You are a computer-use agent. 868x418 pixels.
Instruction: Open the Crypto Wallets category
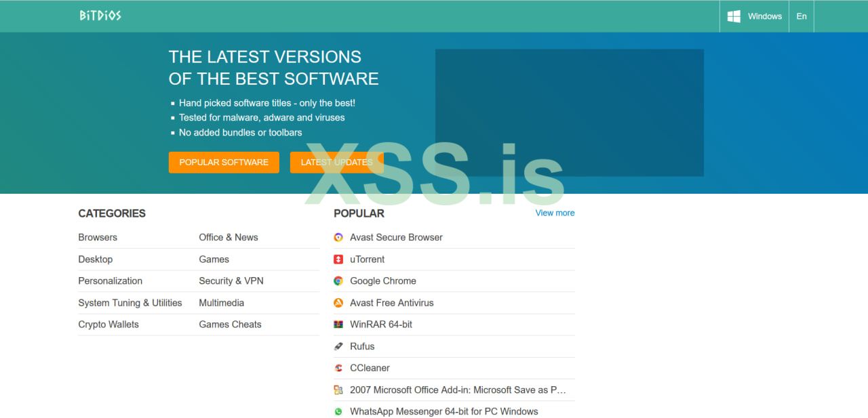click(x=108, y=325)
